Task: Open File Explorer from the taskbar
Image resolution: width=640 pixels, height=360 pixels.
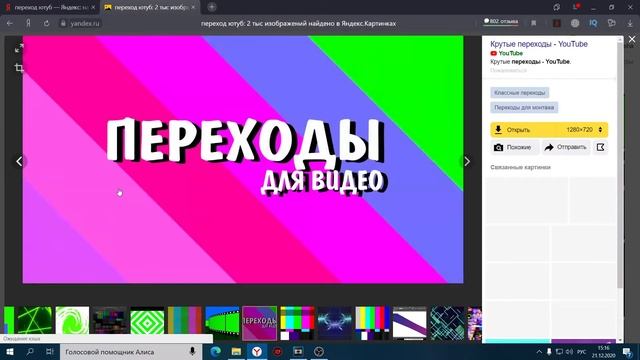Action: [236, 351]
